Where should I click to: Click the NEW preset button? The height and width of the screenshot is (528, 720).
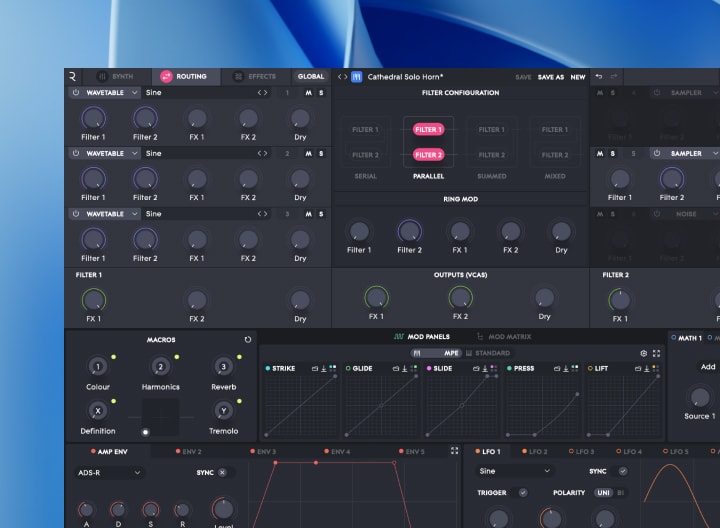[x=578, y=77]
